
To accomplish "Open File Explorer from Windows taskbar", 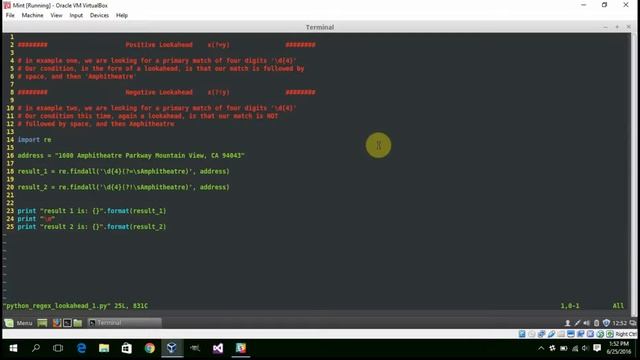I will [104, 348].
